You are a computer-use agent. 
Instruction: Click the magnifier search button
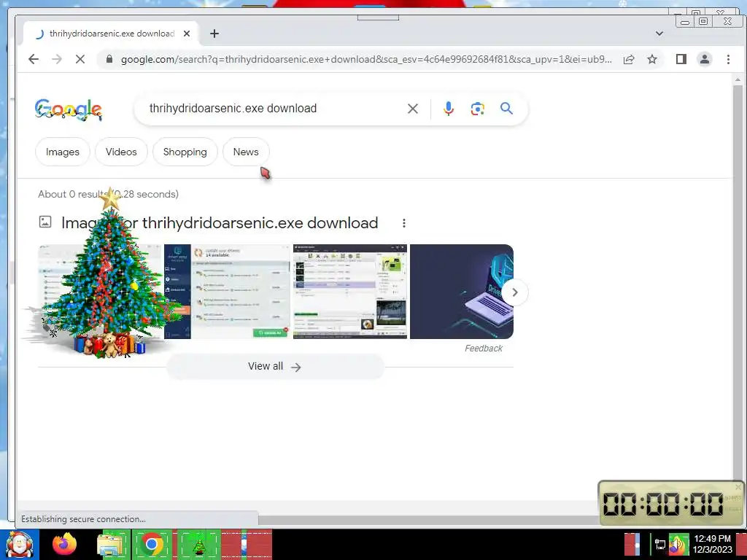pos(506,109)
